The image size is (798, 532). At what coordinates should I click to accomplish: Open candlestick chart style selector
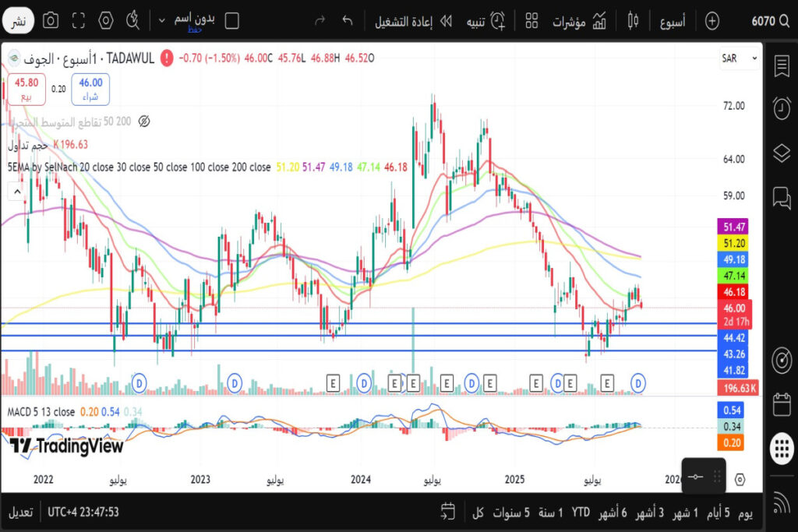pos(632,21)
